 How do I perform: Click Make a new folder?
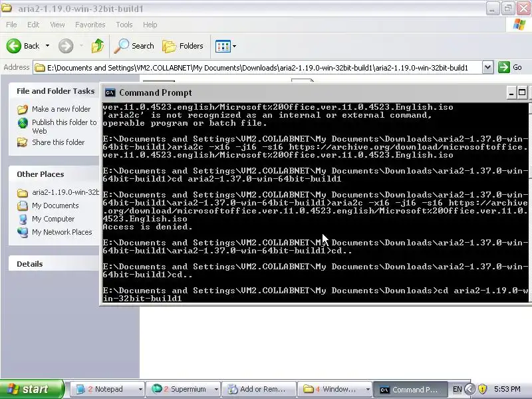pyautogui.click(x=61, y=109)
